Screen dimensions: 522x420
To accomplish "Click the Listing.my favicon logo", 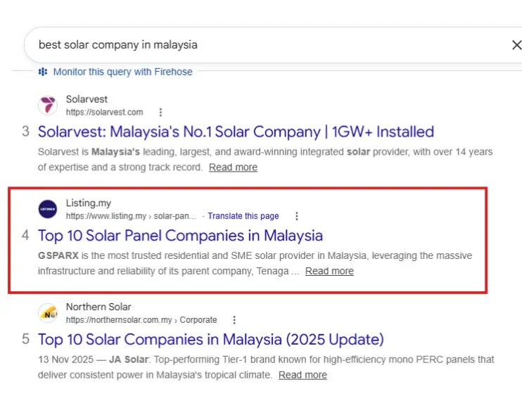I will point(48,209).
